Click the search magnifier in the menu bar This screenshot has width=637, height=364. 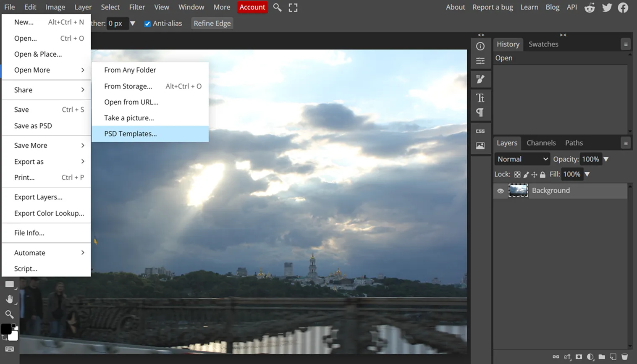[x=277, y=7]
